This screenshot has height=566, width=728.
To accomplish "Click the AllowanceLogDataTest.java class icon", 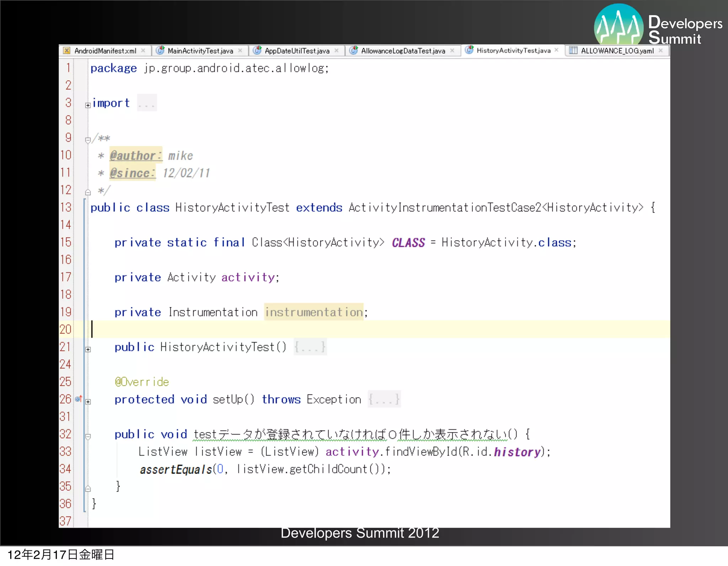I will coord(353,50).
